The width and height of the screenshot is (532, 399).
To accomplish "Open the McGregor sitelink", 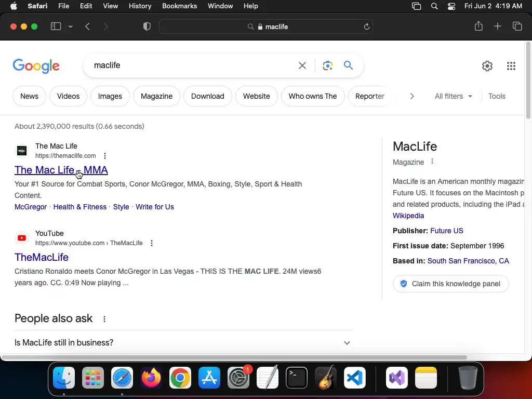I will [x=31, y=207].
